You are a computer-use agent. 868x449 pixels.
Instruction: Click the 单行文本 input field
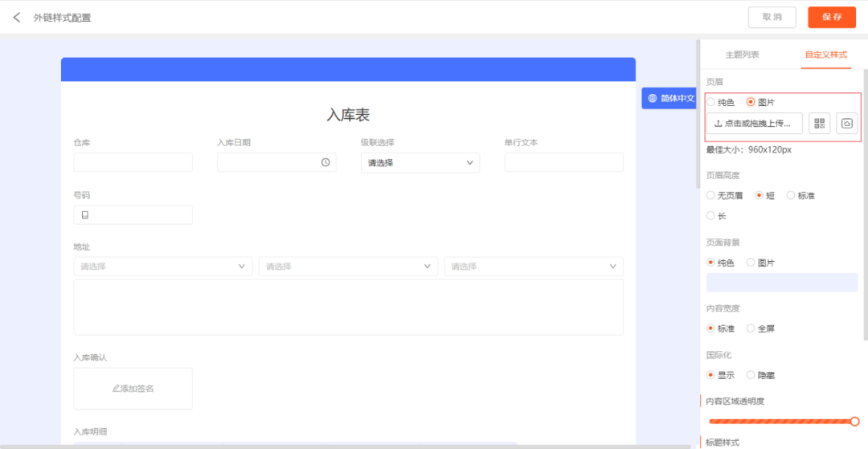564,162
